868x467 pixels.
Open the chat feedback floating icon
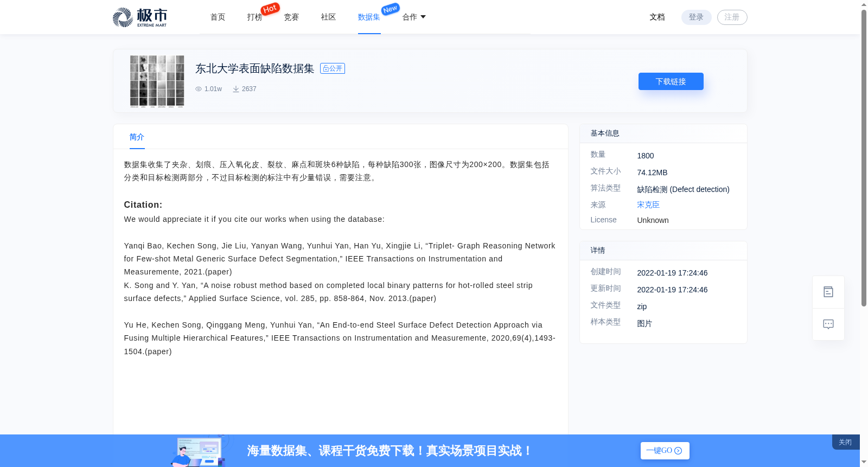click(x=828, y=324)
